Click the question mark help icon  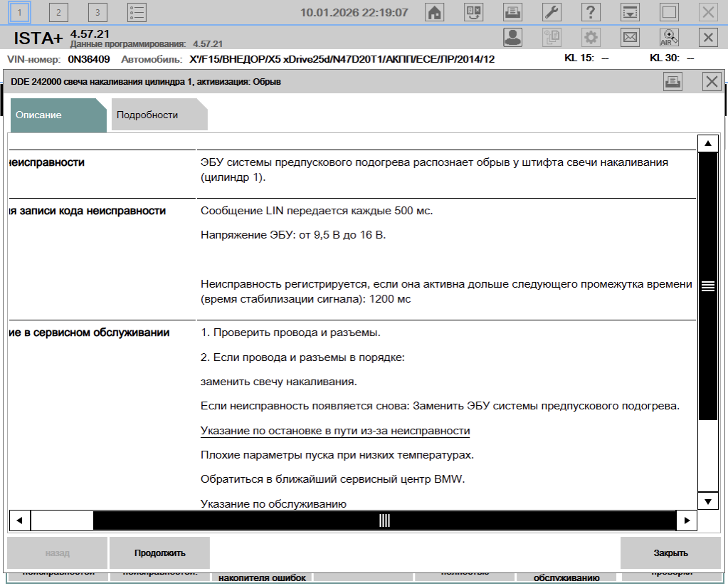(591, 12)
